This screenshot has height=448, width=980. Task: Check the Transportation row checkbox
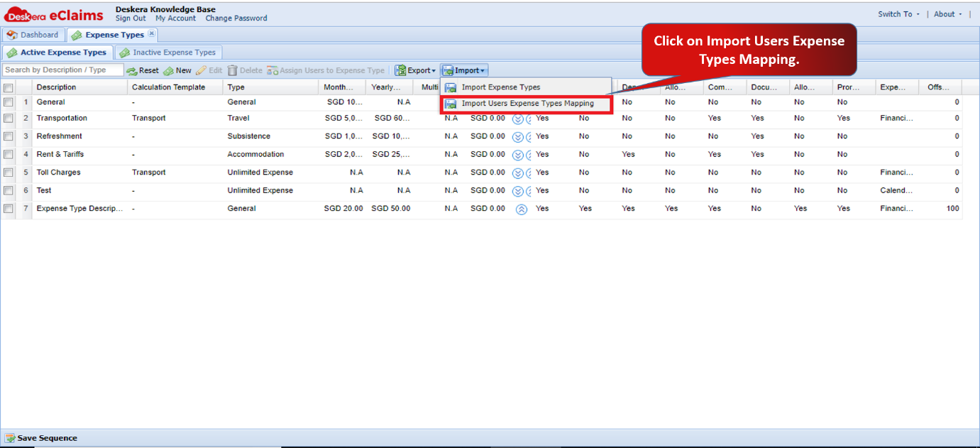(x=8, y=119)
